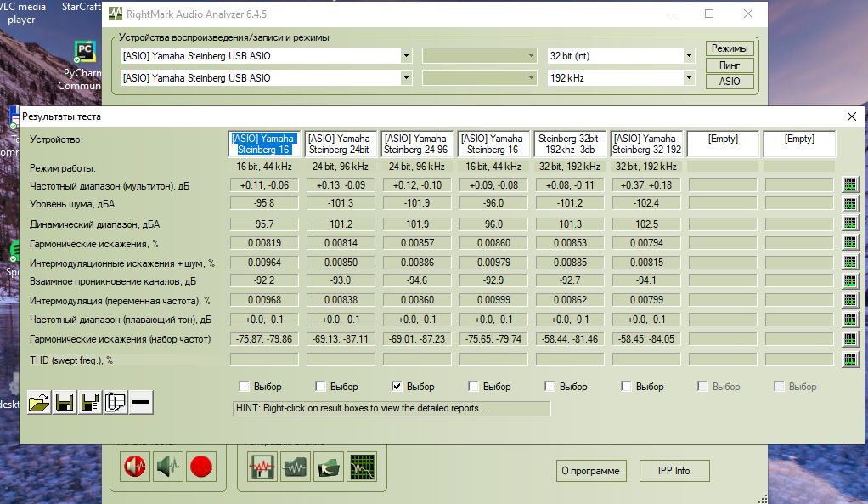Open graph icon for harmonic distortion frequency-set row

point(849,339)
